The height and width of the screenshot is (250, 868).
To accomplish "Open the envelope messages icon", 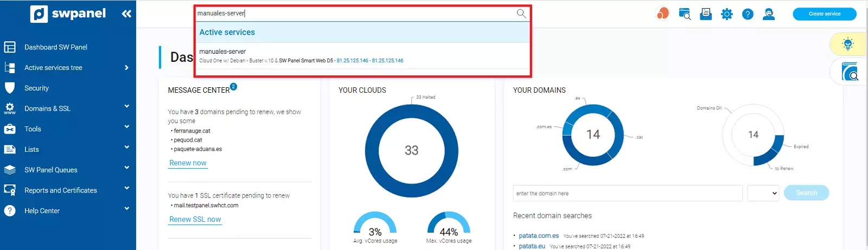I will pos(706,14).
